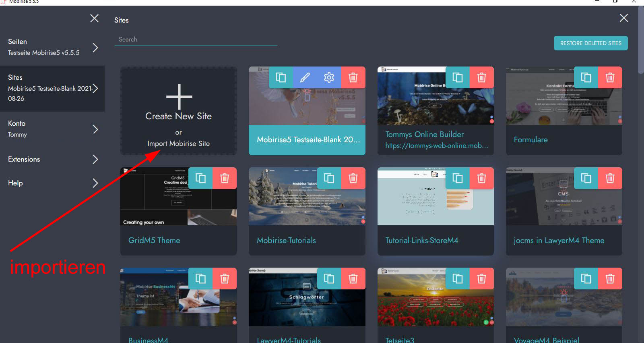644x343 pixels.
Task: Open the Help menu item
Action: tap(15, 183)
